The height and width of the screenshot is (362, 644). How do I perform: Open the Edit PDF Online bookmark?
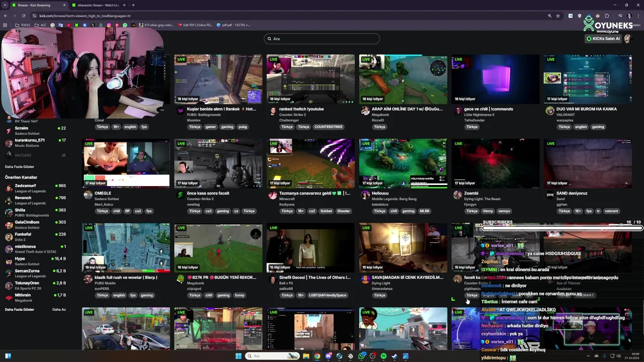click(x=195, y=25)
